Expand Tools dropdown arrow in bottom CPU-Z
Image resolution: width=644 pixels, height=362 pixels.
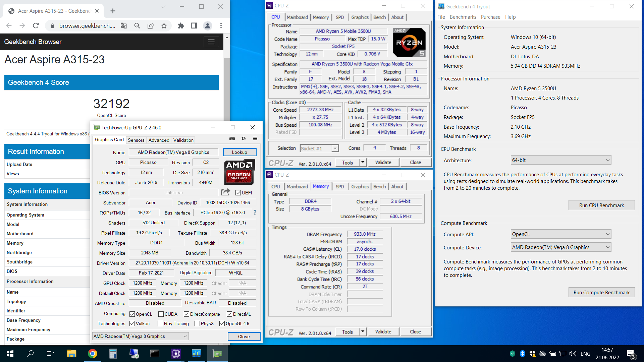tap(363, 331)
